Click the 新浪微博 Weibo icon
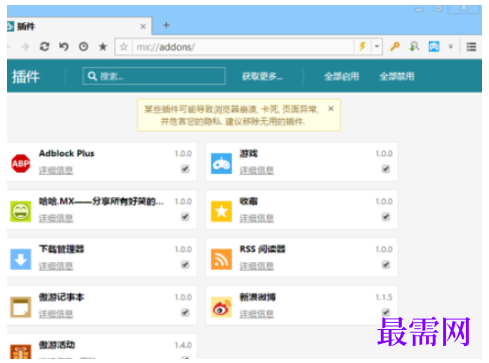Screen dimensions: 489x363 (221, 307)
